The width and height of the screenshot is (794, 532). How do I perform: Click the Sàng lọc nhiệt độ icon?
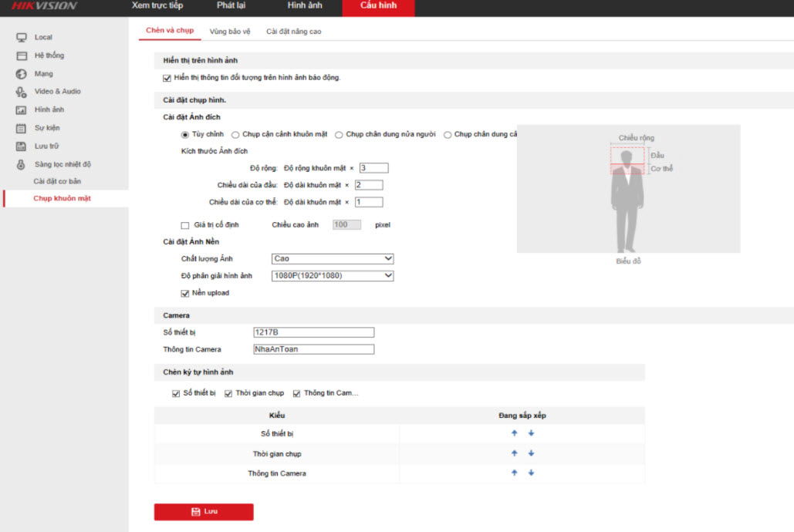pyautogui.click(x=22, y=164)
